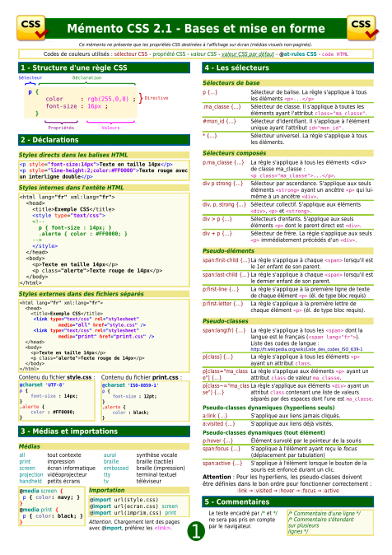
Task: Click the "#mon_id {...}" selector entry
Action: point(219,121)
